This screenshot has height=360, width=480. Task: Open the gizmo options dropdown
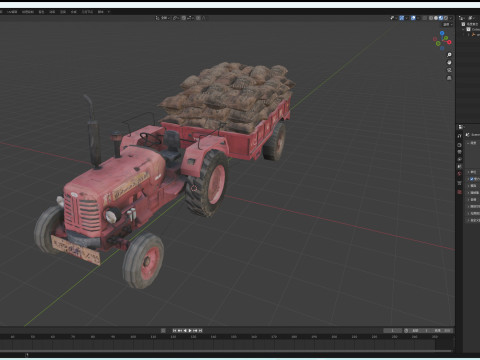pos(407,18)
